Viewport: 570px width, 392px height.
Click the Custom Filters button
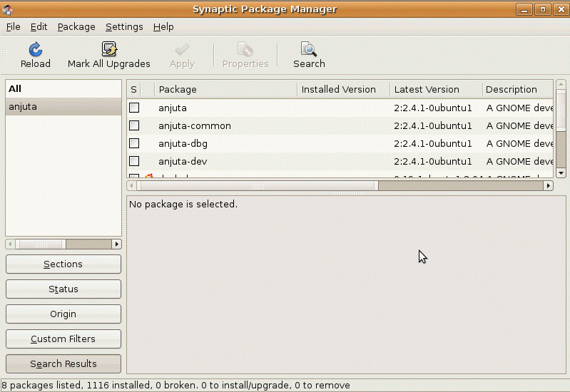click(63, 339)
